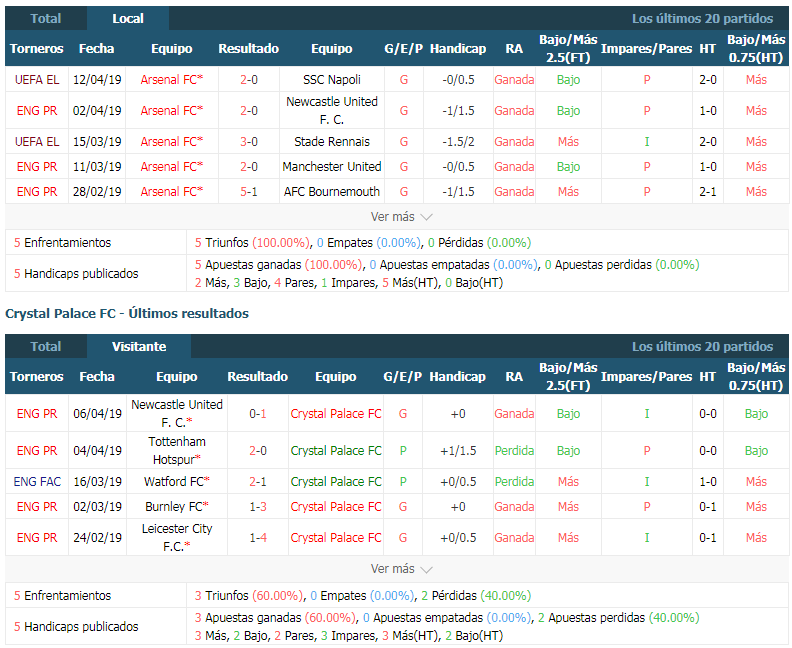Click '2 Pérdidas (40.00%)' summary text
792x648 pixels.
click(476, 595)
